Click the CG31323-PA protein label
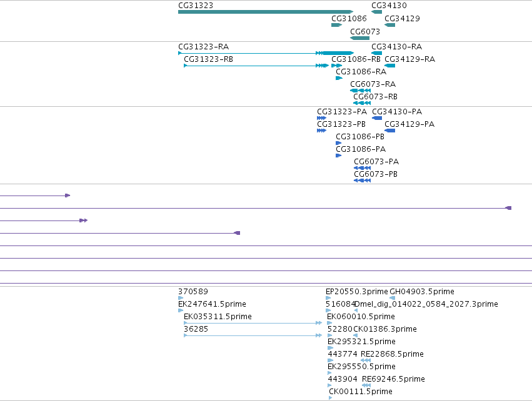 342,112
